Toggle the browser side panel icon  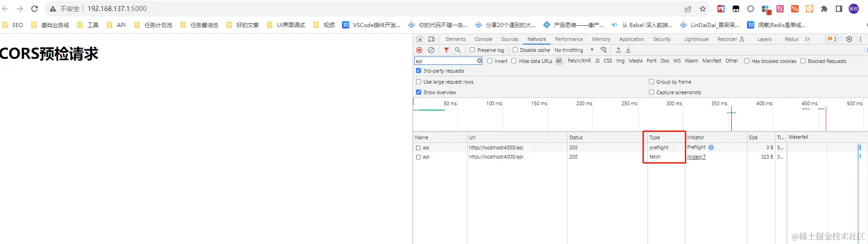839,9
